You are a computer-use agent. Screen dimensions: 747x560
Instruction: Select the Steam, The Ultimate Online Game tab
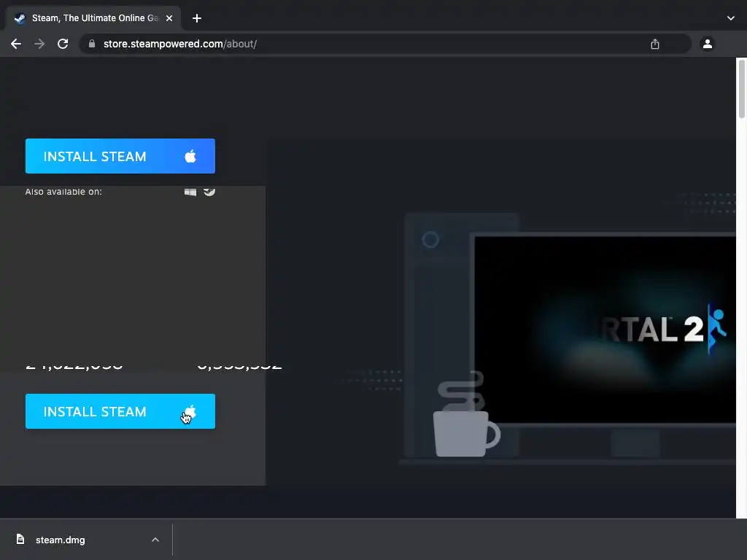click(x=93, y=18)
